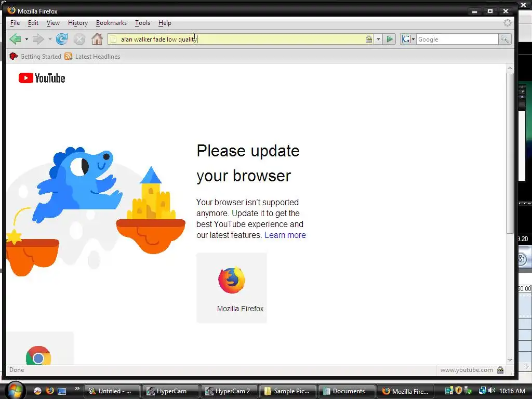
Task: Follow the Learn more link
Action: (285, 235)
